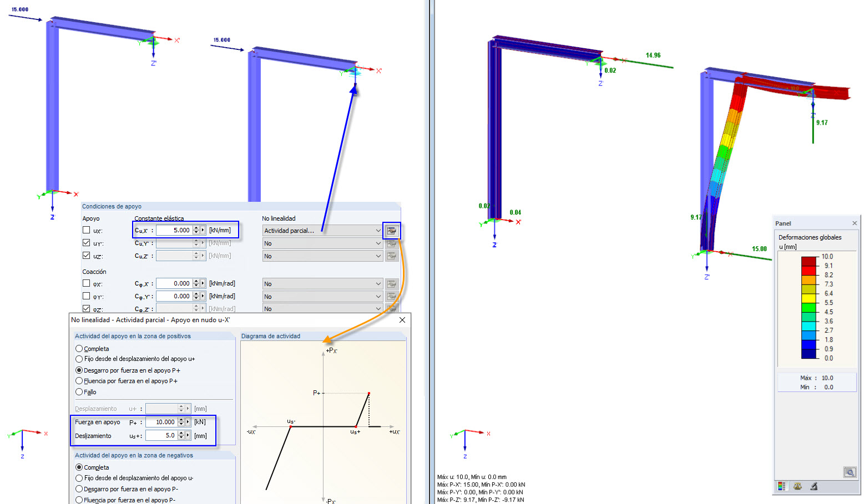Image resolution: width=864 pixels, height=504 pixels.
Task: Click the 'Máx P-X': 15.00' results line
Action: (x=481, y=485)
